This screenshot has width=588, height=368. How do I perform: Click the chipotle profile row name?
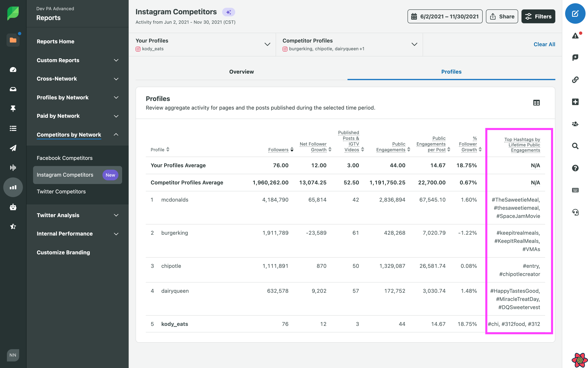pyautogui.click(x=171, y=266)
